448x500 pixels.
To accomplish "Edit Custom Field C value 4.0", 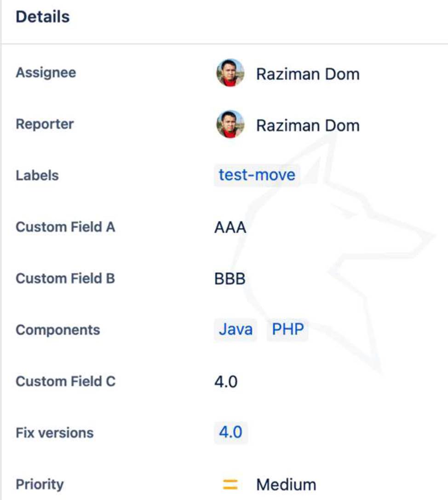I will (226, 382).
